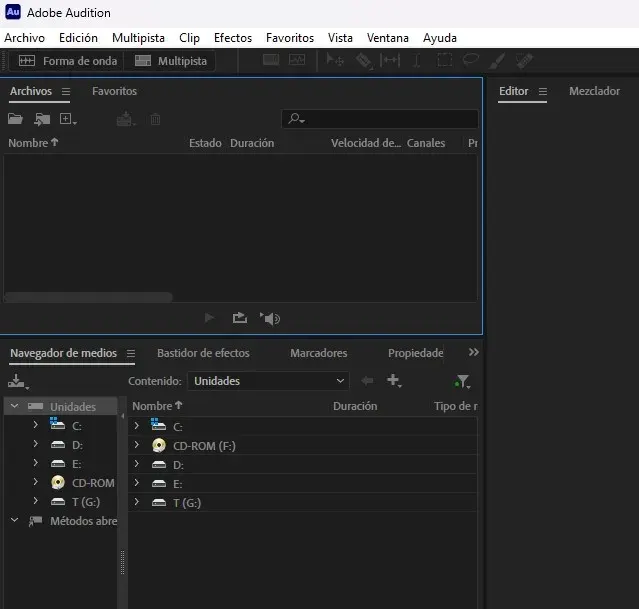Click the add shortcut plus icon
639x609 pixels.
[x=394, y=380]
